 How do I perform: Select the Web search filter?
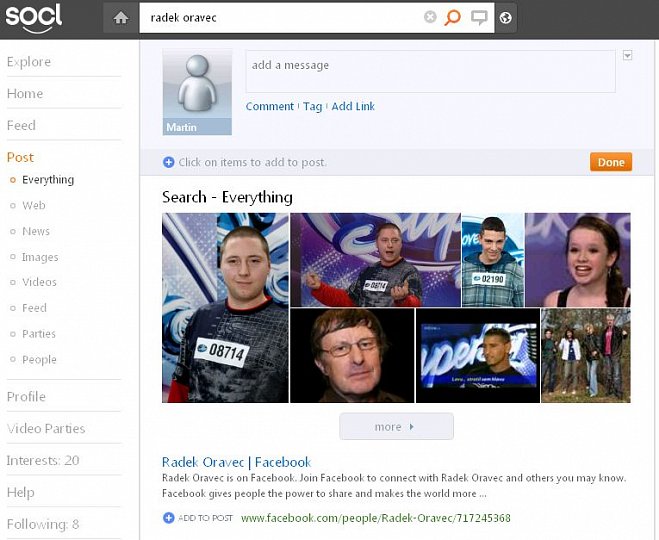[34, 205]
